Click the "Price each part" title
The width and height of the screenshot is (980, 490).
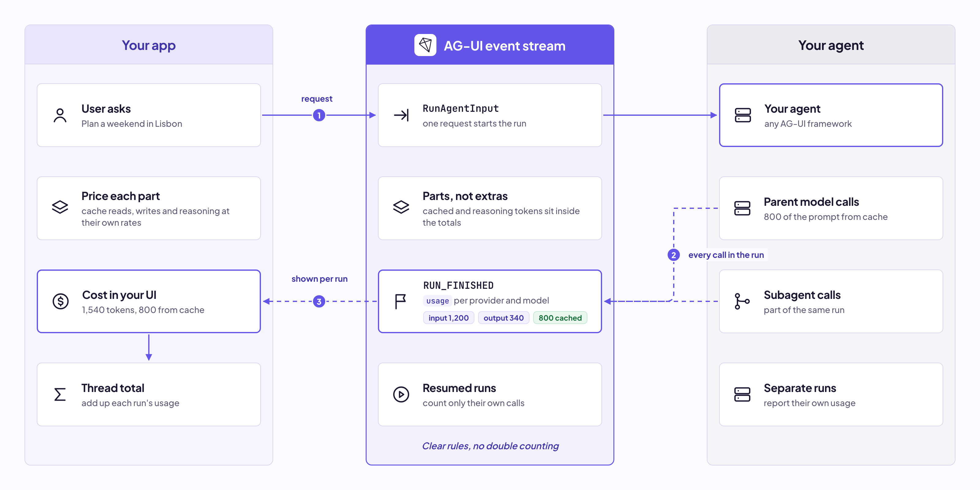pos(121,196)
